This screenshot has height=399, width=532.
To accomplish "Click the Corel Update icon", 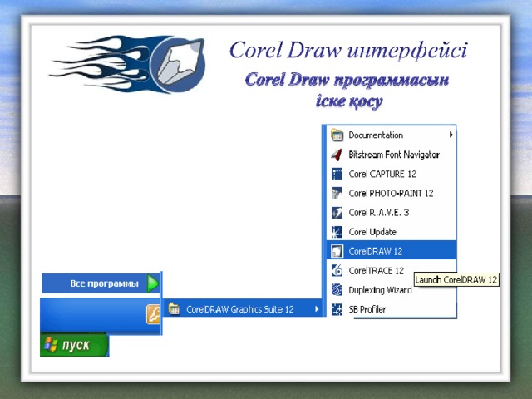I will click(x=337, y=232).
